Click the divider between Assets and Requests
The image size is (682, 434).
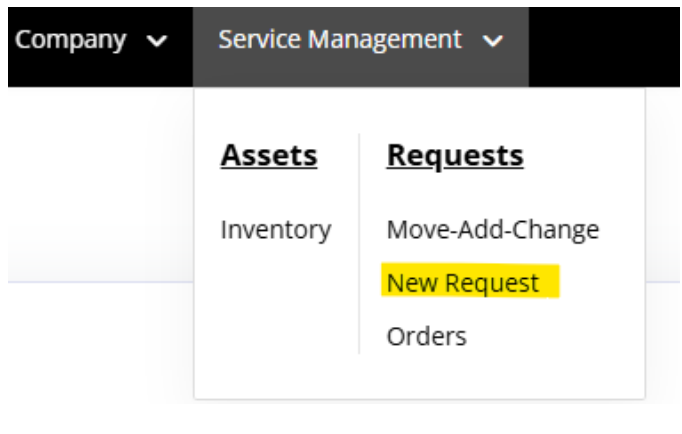pyautogui.click(x=359, y=244)
